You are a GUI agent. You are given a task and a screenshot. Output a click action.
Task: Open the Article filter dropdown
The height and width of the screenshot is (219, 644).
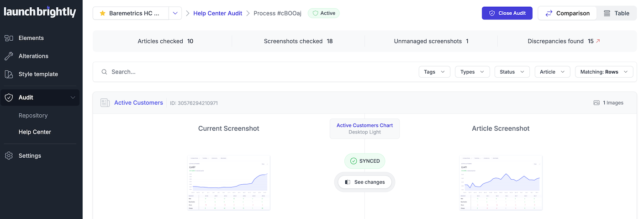[x=553, y=72]
